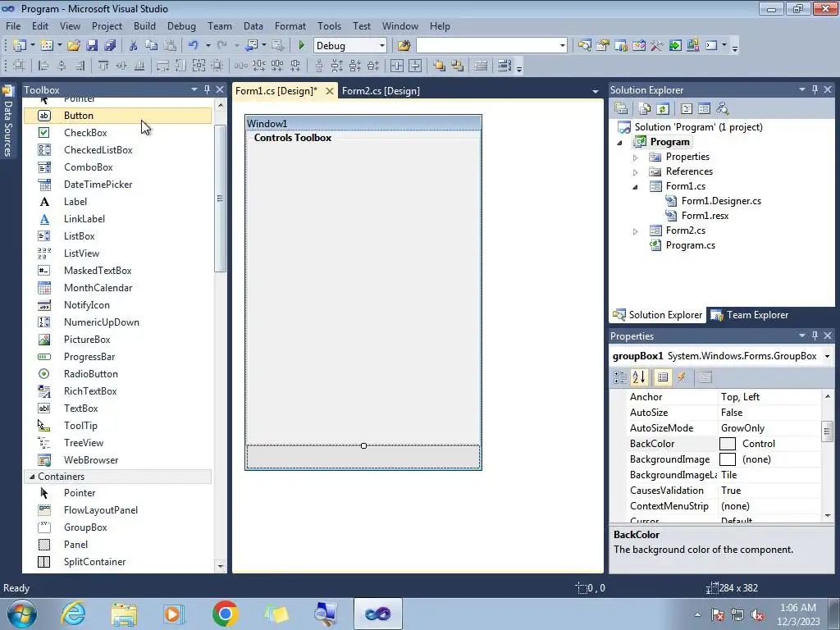Open the Toolbox icon with crossed tools
The image size is (840, 630).
point(657,46)
